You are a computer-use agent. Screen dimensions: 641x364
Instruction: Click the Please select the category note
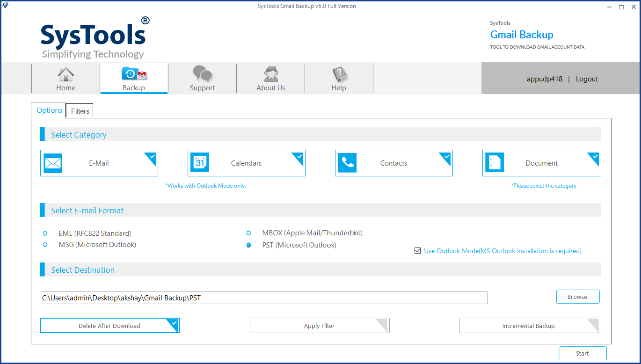(544, 186)
